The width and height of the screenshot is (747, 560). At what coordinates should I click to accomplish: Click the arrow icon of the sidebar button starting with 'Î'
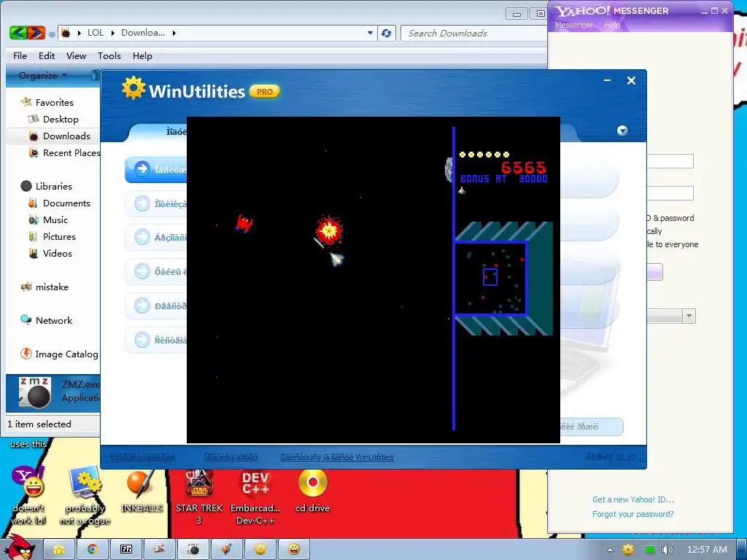click(142, 203)
